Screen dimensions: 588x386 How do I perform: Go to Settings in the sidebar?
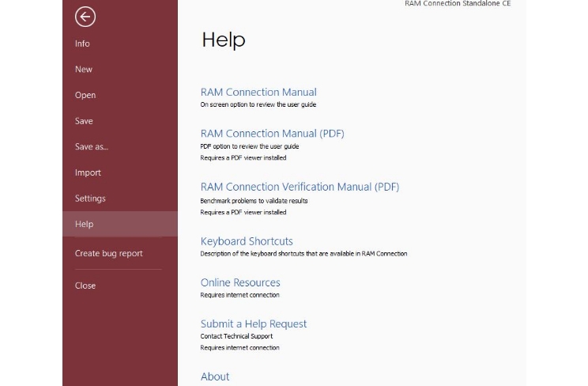90,199
